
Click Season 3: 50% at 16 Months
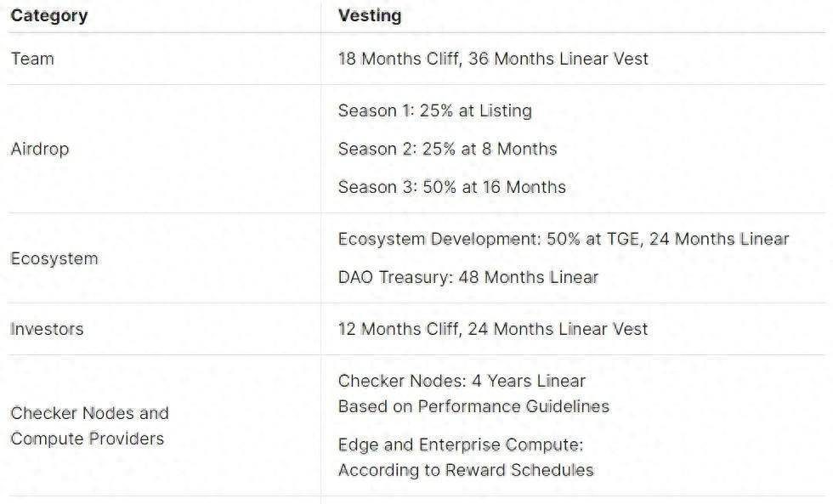click(x=452, y=187)
